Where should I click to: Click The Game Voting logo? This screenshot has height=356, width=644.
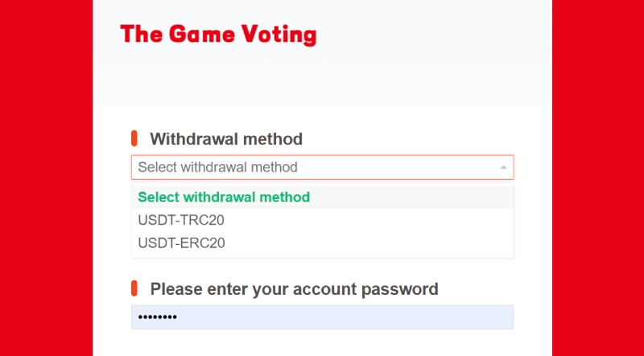(x=218, y=35)
